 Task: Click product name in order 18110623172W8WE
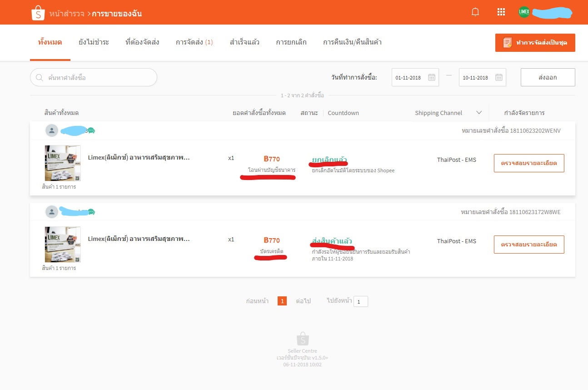(x=139, y=239)
